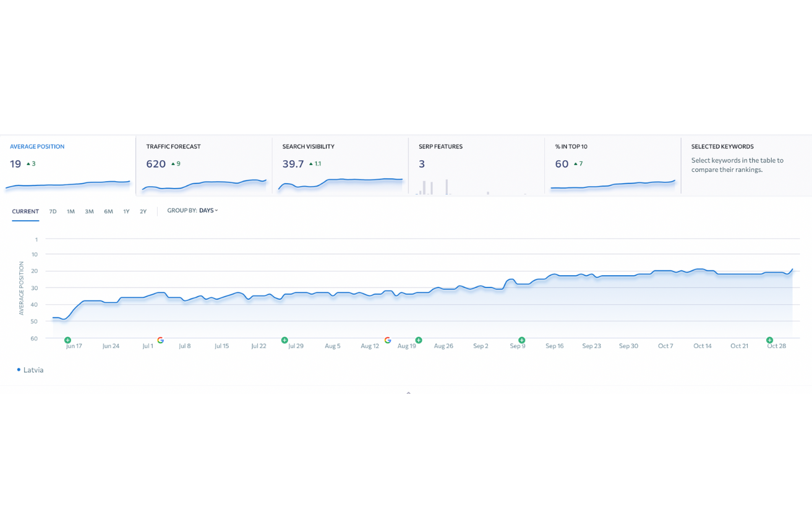Show the % In Top 10 card
The height and width of the screenshot is (528, 812).
point(612,165)
